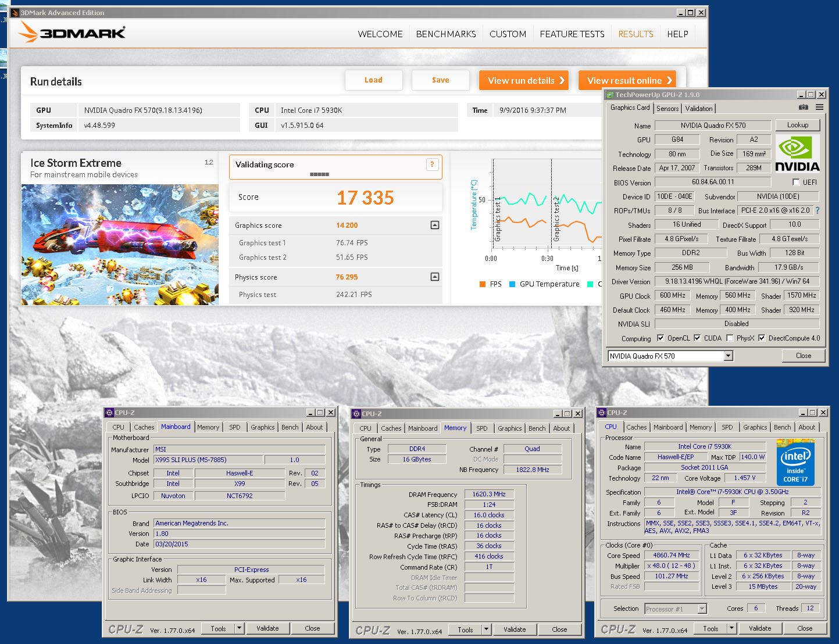Click the 3DMark logo icon

28,32
